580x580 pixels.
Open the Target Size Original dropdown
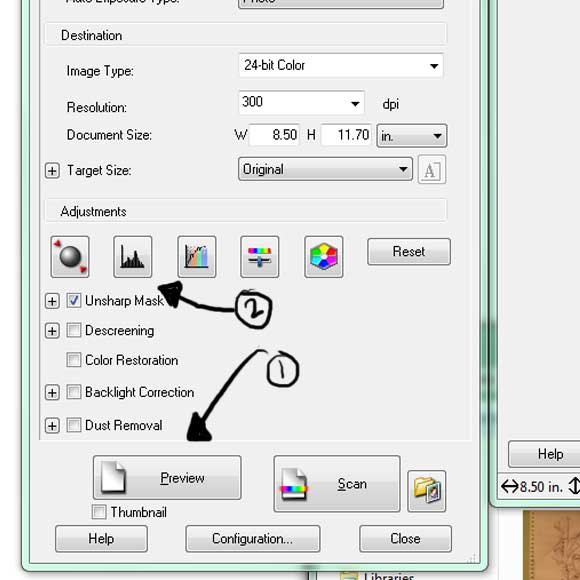click(325, 169)
